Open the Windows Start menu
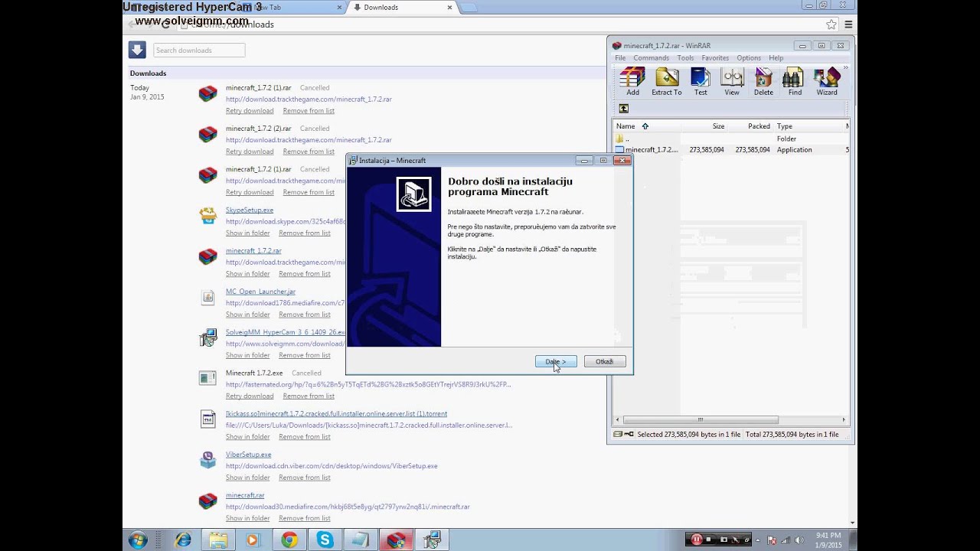Screen dimensions: 980x551 point(138,540)
